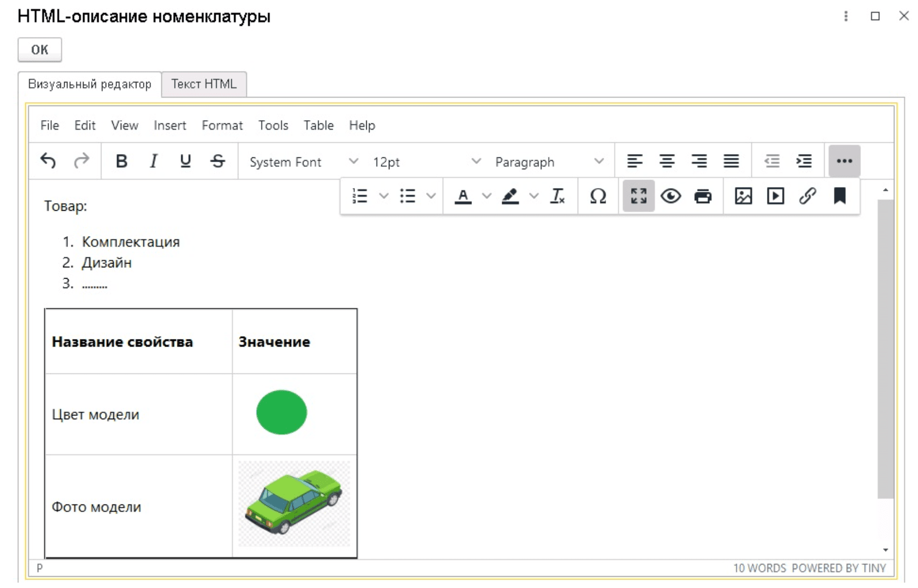918x588 pixels.
Task: Expand the 12pt font size dropdown
Action: 426,162
